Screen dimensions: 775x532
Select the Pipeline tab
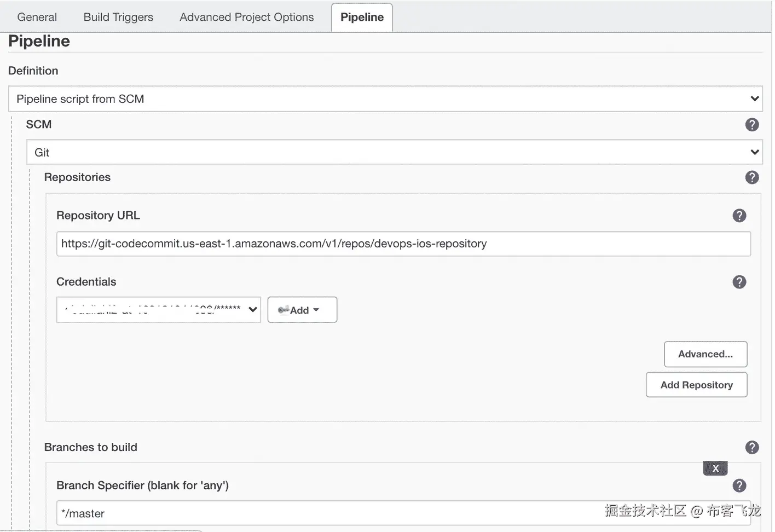[x=362, y=17]
